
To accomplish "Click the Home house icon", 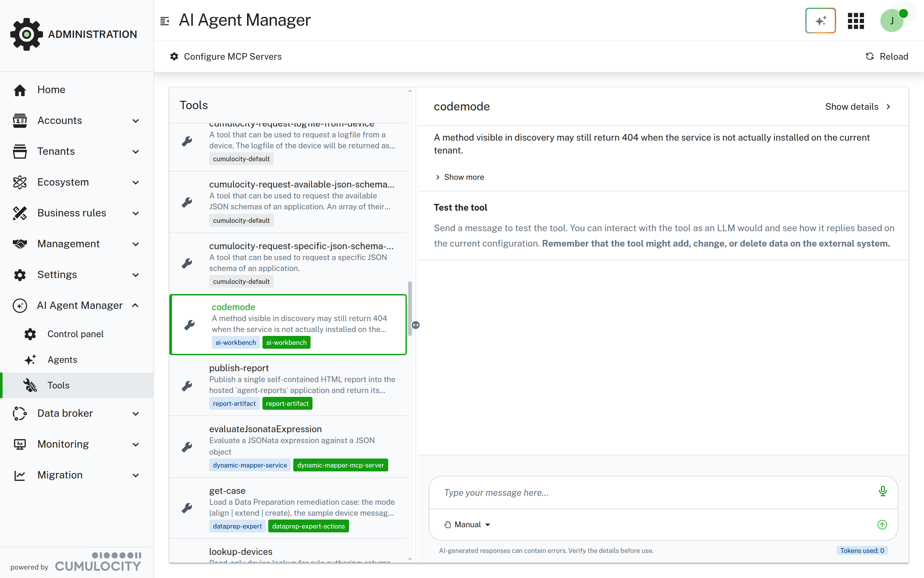I will point(20,90).
